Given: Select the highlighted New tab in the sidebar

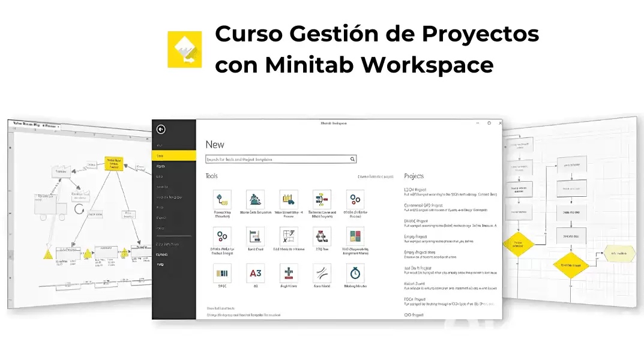Looking at the screenshot, I should (x=174, y=155).
